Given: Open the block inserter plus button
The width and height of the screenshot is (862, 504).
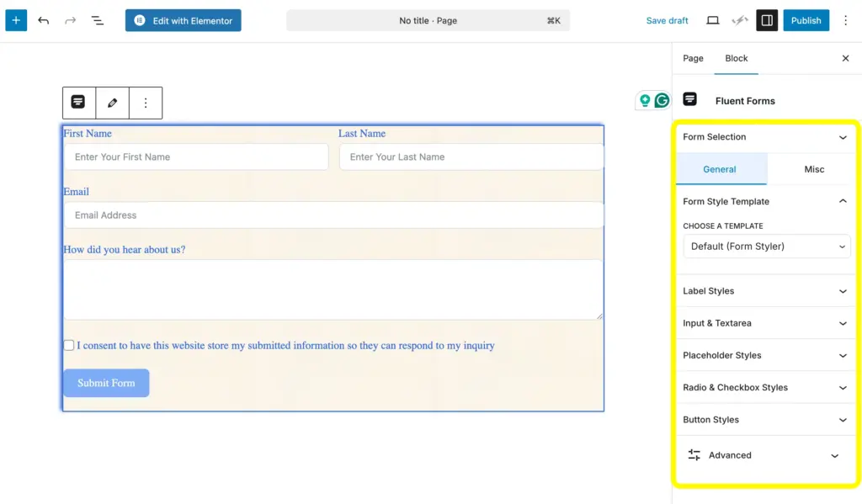Looking at the screenshot, I should 16,20.
